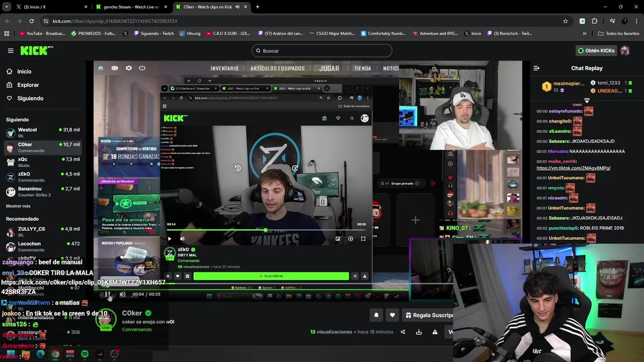The width and height of the screenshot is (644, 362).
Task: Fullscreen the embedded zEkO clip
Action: coord(363,239)
